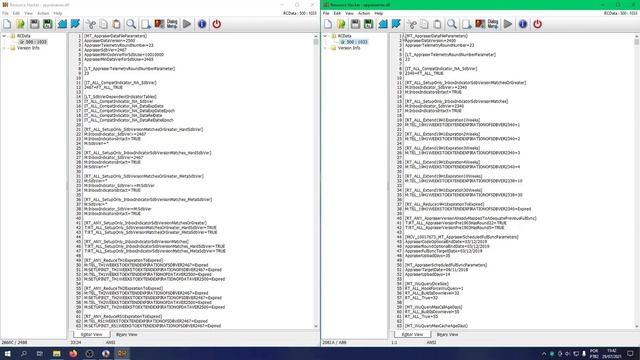Click the Copy icon in left window toolbar
Viewport: 640px width, 360px height.
coord(104,24)
